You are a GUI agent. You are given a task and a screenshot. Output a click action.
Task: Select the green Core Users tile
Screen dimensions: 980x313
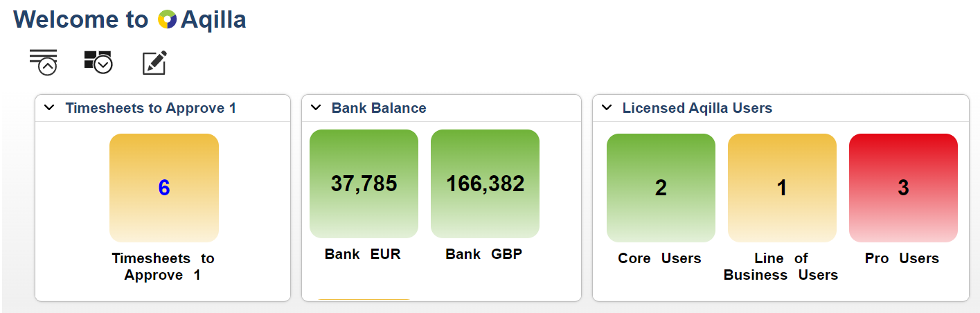pyautogui.click(x=661, y=188)
